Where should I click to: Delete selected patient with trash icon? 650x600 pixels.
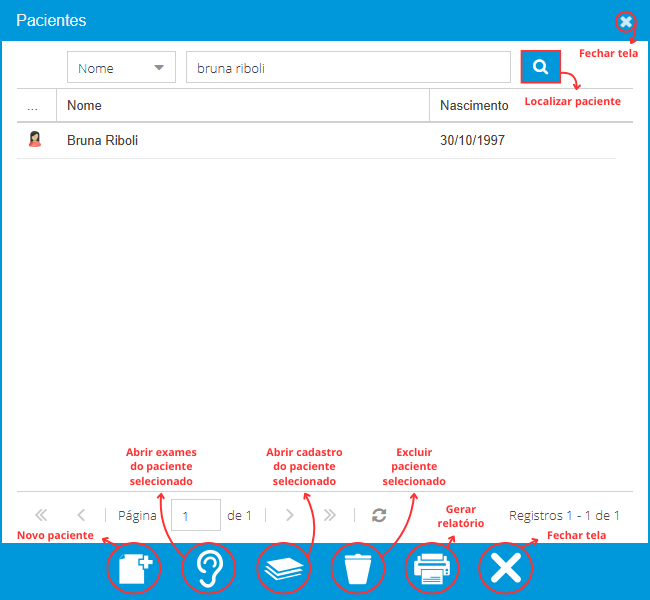coord(358,569)
